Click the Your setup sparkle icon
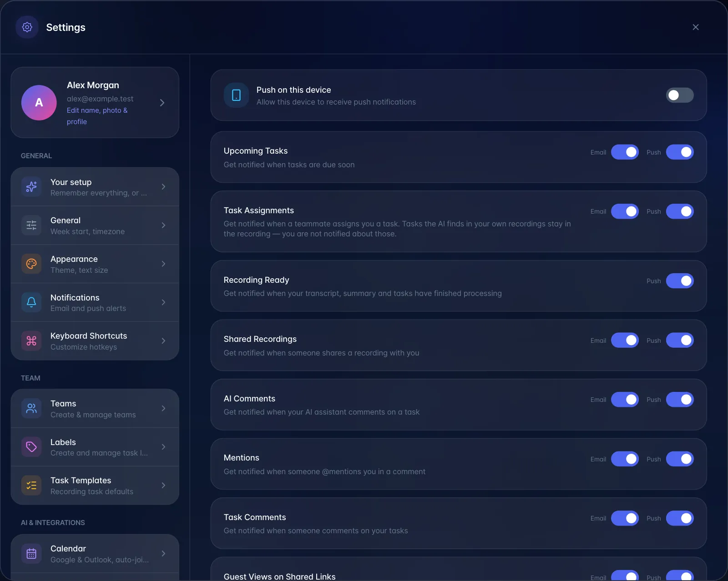Screen dimensions: 728x581 click(31, 187)
